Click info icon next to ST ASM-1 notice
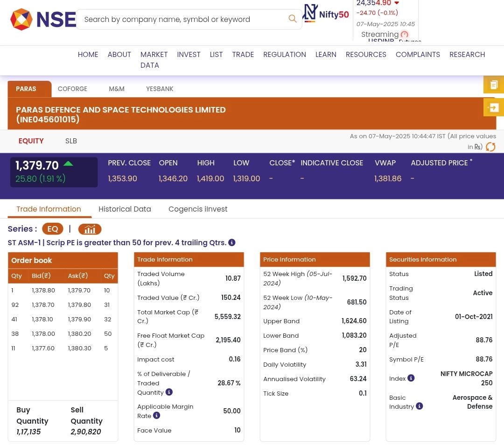Image resolution: width=504 pixels, height=447 pixels. (x=231, y=242)
